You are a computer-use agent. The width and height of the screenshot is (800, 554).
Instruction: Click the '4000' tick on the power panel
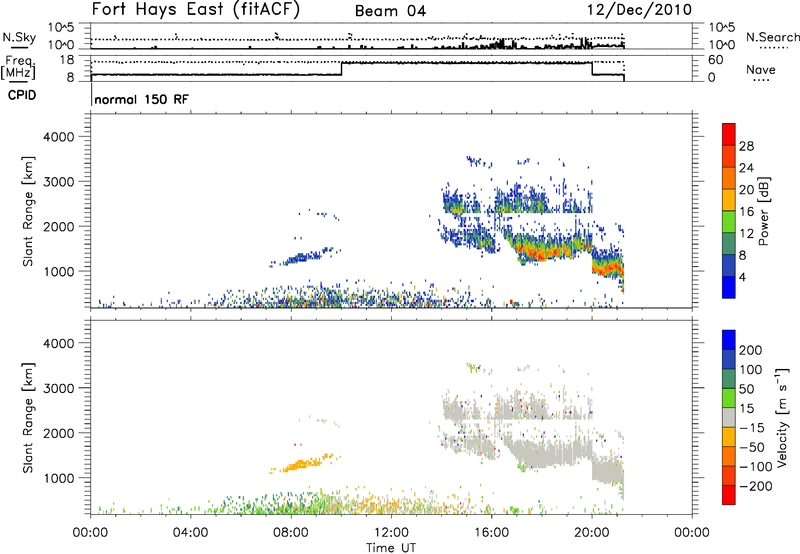point(58,137)
